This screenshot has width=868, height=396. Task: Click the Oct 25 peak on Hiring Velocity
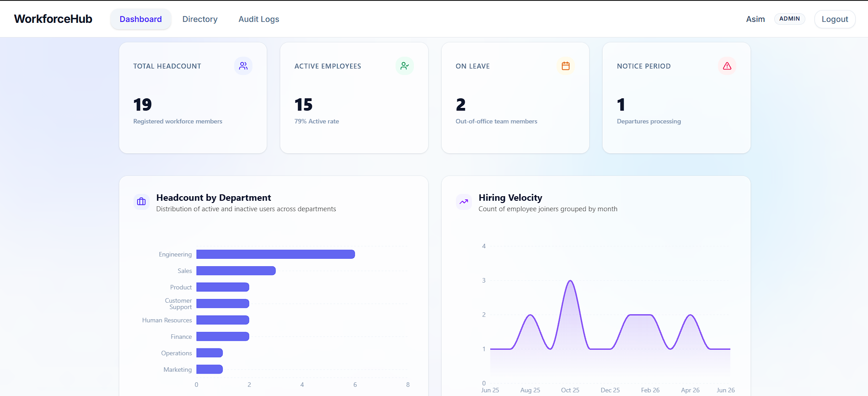(x=570, y=281)
